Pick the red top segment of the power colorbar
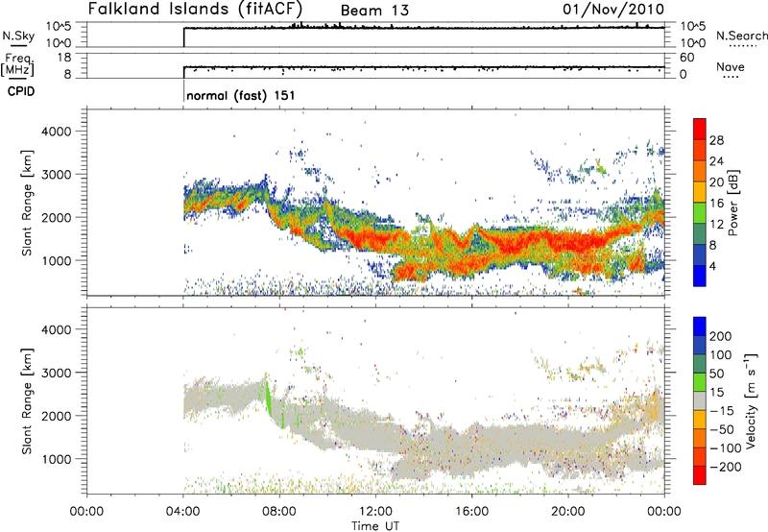 pos(700,129)
